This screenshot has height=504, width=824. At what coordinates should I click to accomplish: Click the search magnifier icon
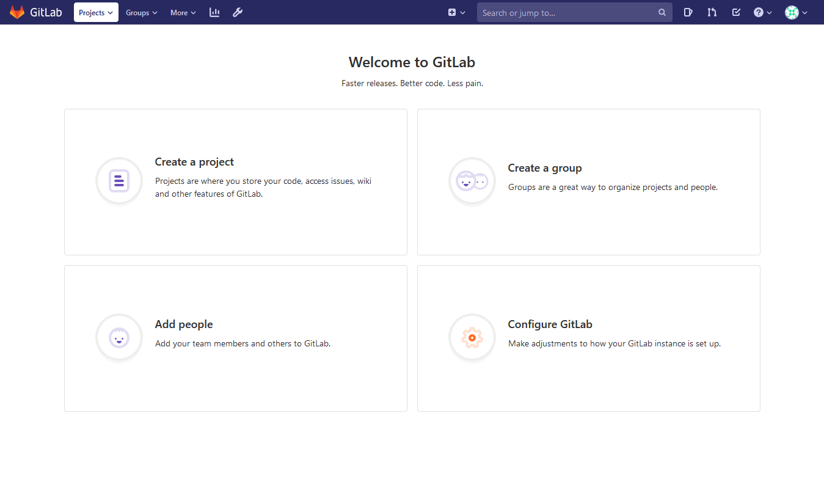point(662,12)
